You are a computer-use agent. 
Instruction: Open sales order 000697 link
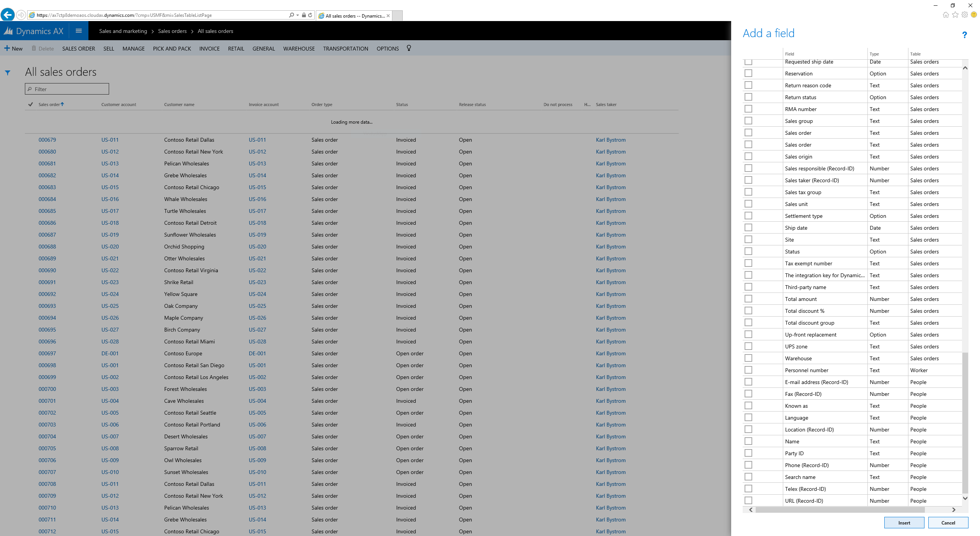click(x=47, y=353)
